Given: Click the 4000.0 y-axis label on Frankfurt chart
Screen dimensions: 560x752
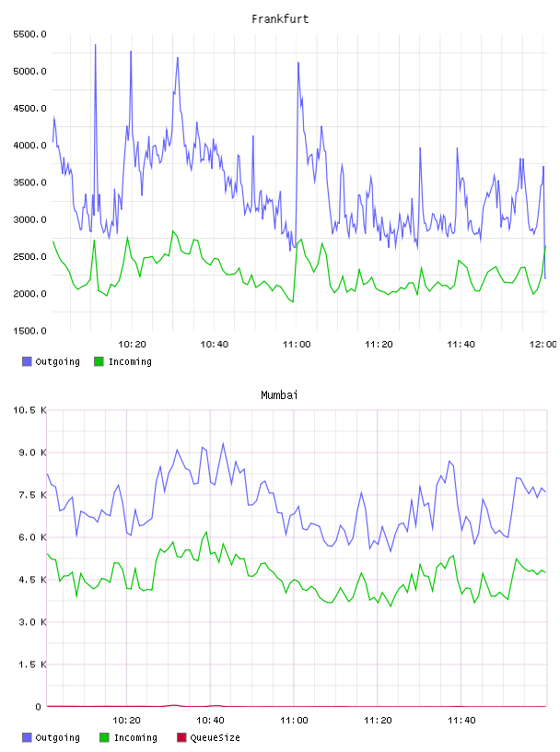Looking at the screenshot, I should pyautogui.click(x=29, y=146).
